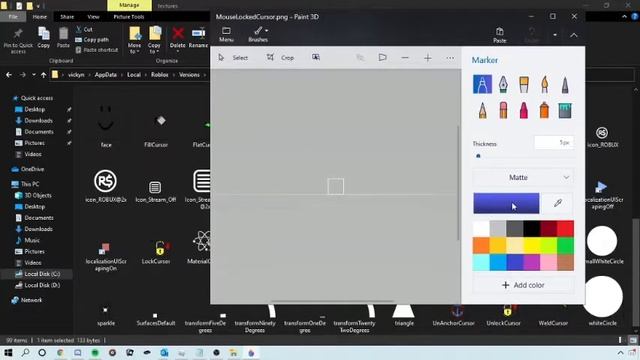This screenshot has height=360, width=640.
Task: Pick the pink color swatch
Action: point(549,262)
